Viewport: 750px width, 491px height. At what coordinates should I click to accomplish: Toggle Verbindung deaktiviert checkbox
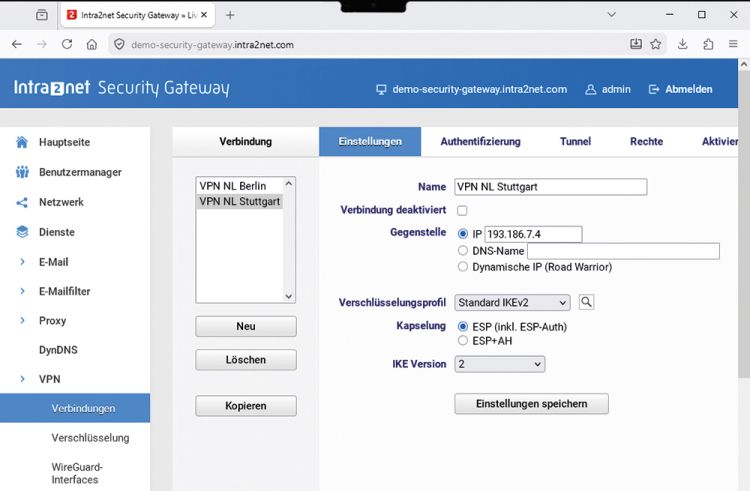[x=462, y=210]
